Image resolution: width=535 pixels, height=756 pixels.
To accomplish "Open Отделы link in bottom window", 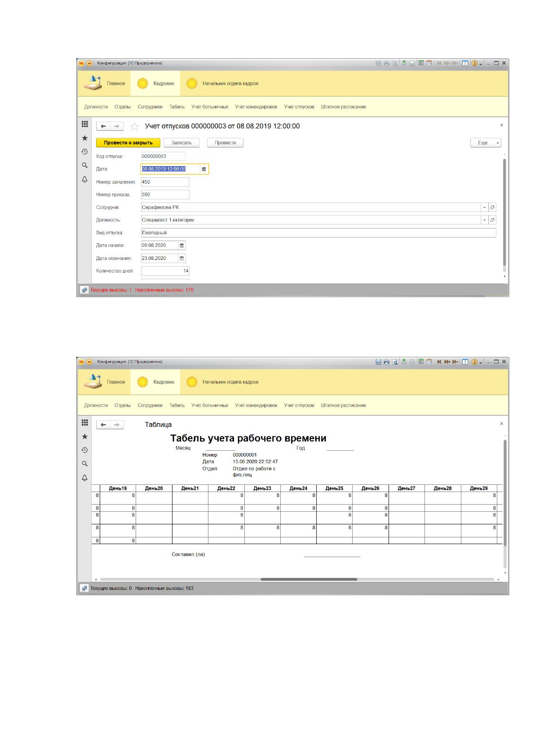I will pyautogui.click(x=123, y=405).
